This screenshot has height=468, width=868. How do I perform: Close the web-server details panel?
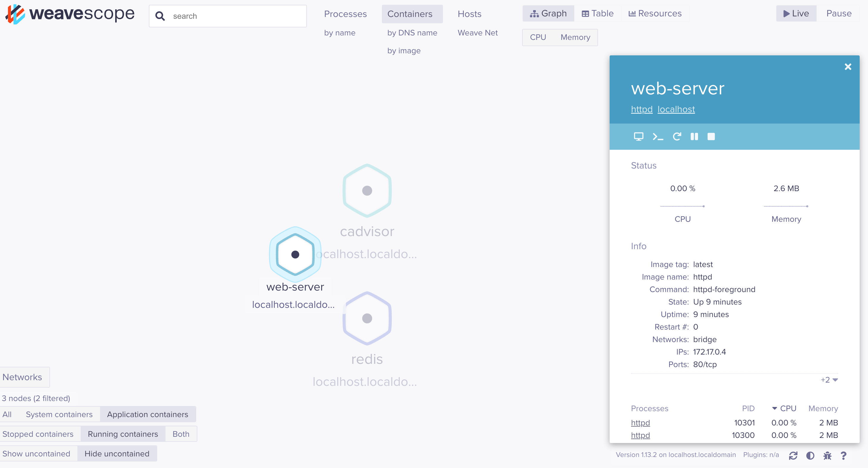848,67
